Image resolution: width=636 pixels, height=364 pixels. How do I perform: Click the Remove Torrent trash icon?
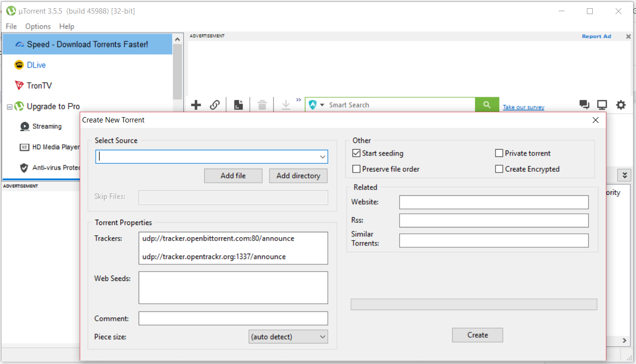[262, 105]
